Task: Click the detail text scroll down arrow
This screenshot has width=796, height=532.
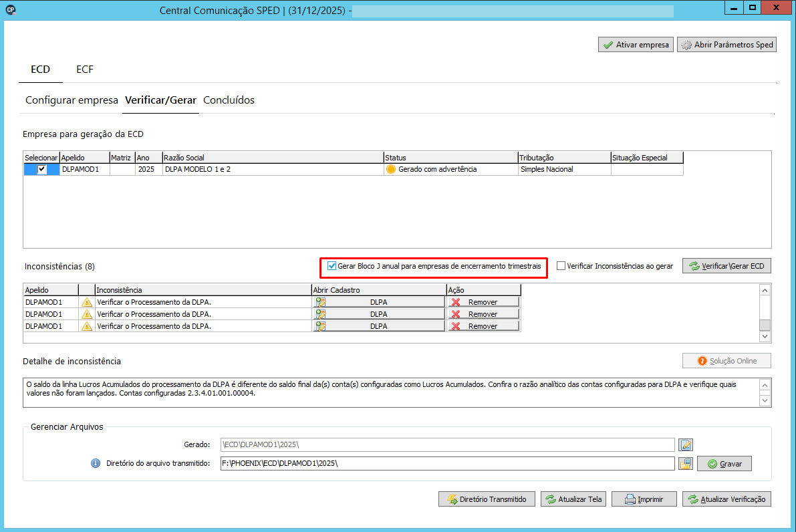Action: pos(765,400)
